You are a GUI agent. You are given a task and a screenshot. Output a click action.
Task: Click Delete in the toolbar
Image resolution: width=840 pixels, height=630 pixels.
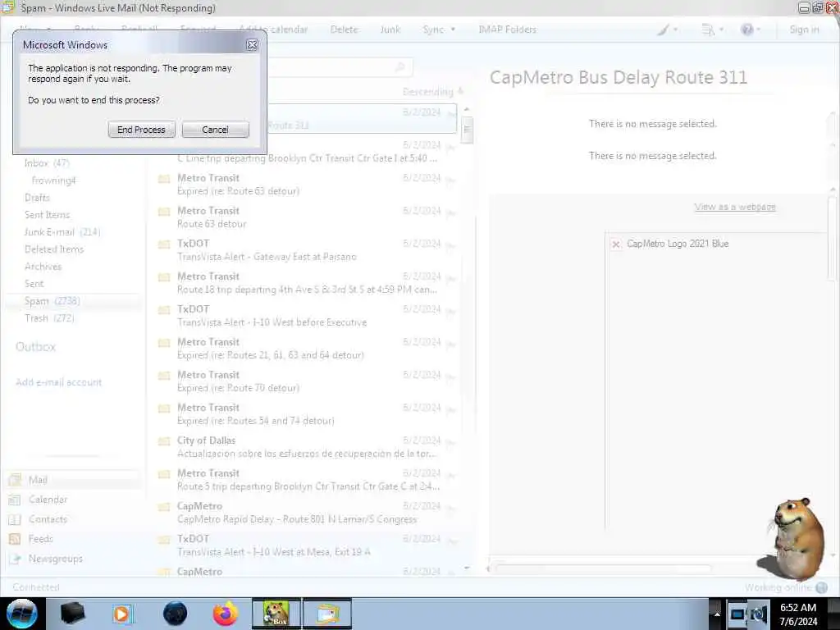click(344, 30)
